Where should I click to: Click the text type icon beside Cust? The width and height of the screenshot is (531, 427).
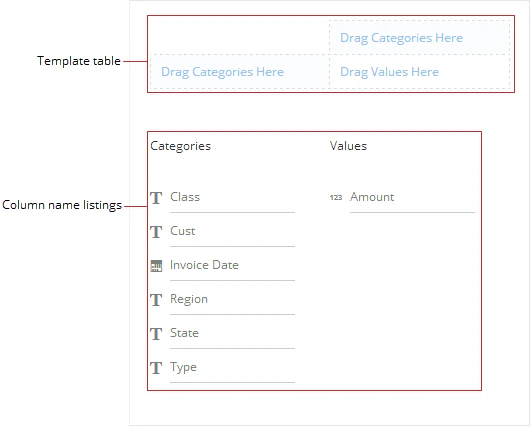point(156,232)
